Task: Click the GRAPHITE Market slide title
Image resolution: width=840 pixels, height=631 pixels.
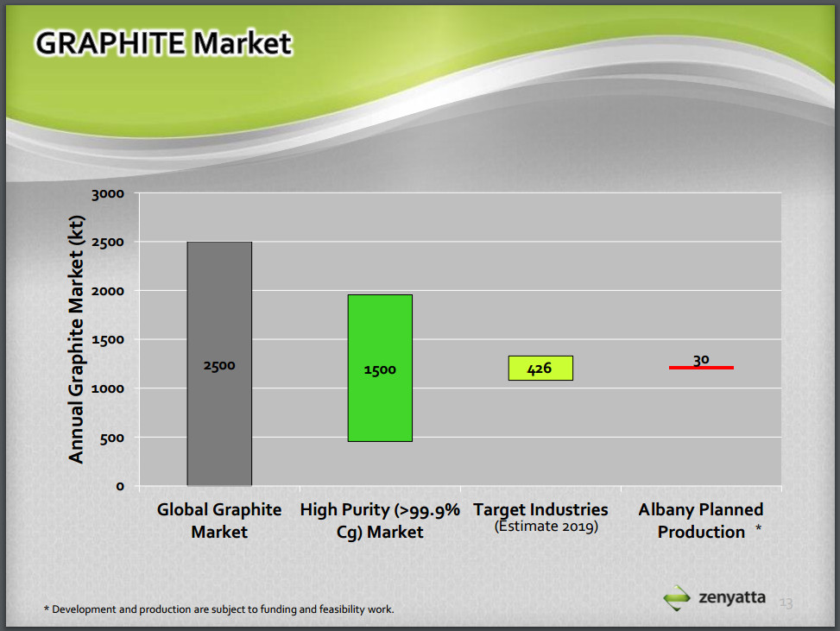Action: coord(164,43)
